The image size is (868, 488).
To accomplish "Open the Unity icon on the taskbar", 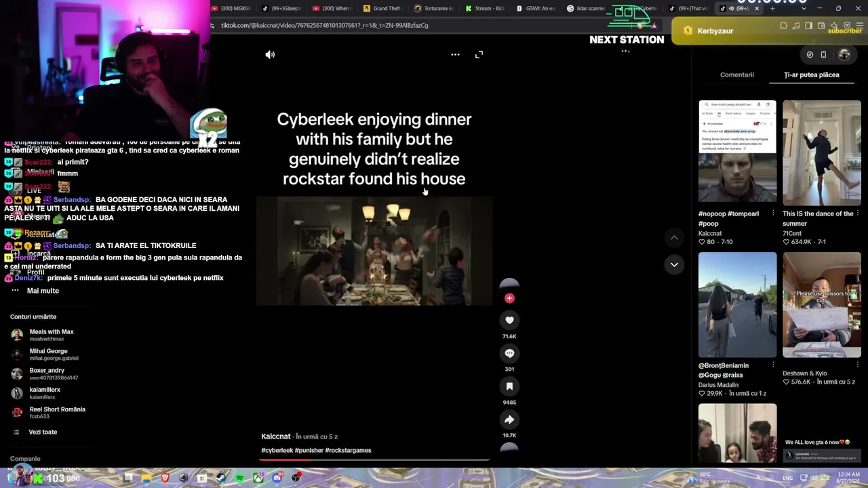I will pos(184,478).
